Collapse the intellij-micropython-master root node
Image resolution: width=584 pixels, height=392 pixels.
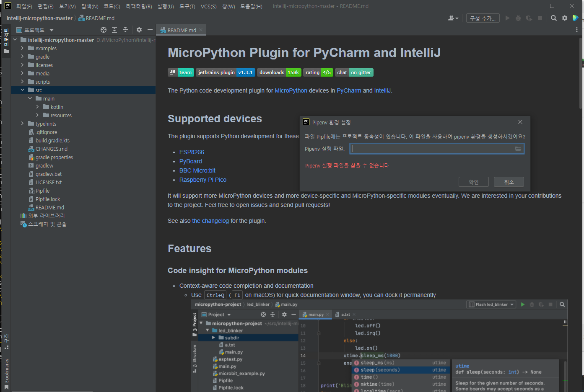click(15, 40)
